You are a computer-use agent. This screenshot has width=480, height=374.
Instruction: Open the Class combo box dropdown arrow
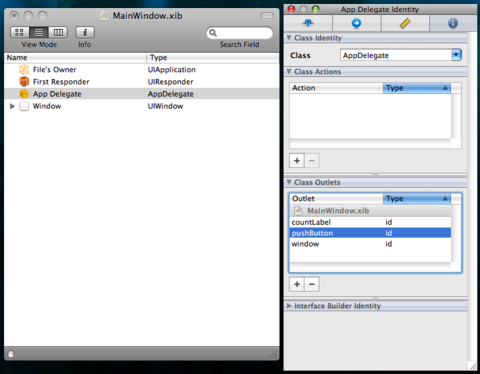456,55
